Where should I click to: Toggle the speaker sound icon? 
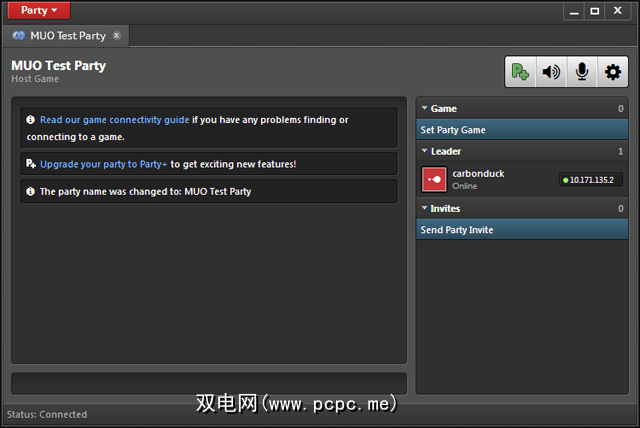tap(551, 72)
